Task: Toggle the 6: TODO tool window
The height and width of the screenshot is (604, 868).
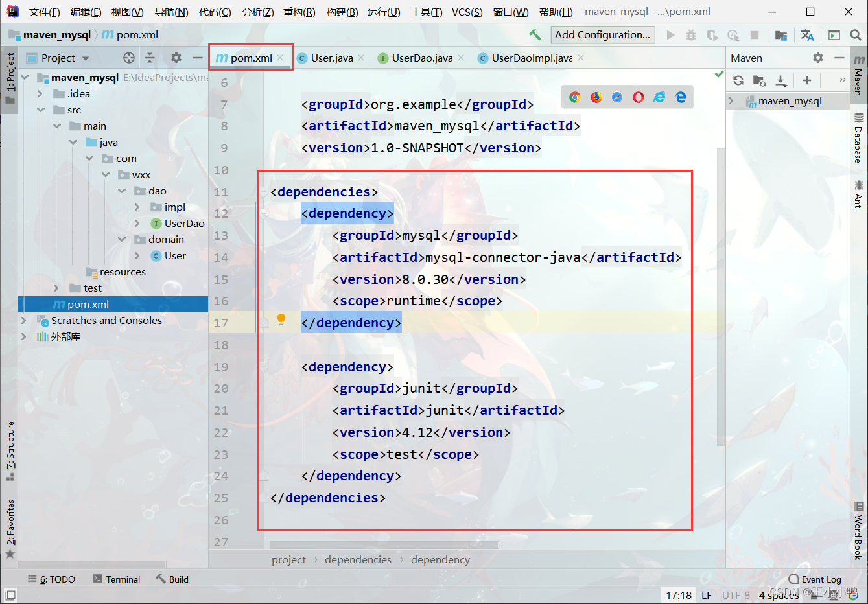Action: click(x=52, y=579)
